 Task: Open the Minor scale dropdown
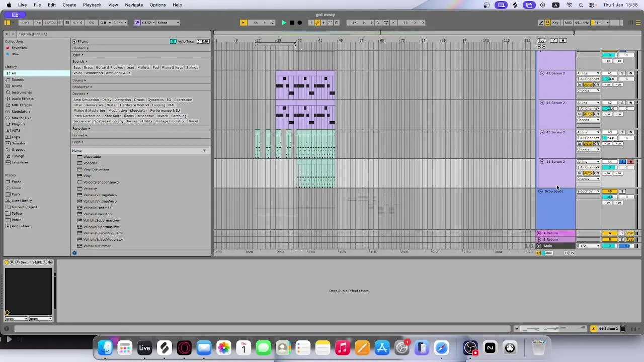click(x=168, y=23)
